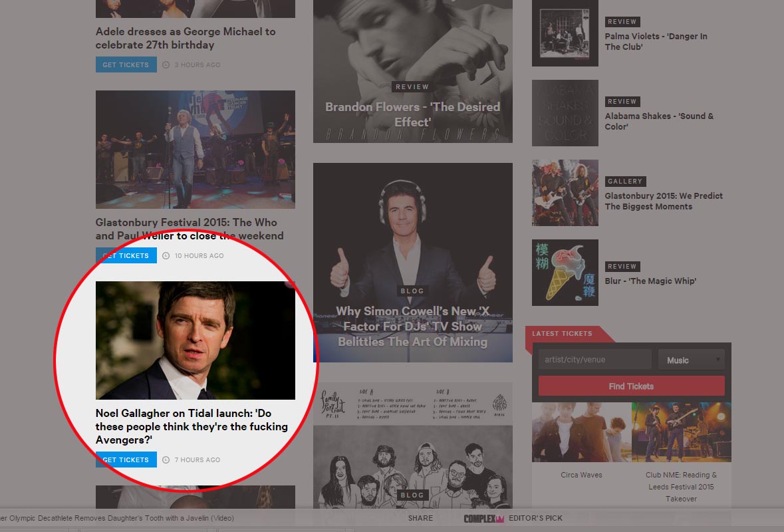The height and width of the screenshot is (532, 784).
Task: Open the Palma Violets album thumbnail
Action: point(565,33)
